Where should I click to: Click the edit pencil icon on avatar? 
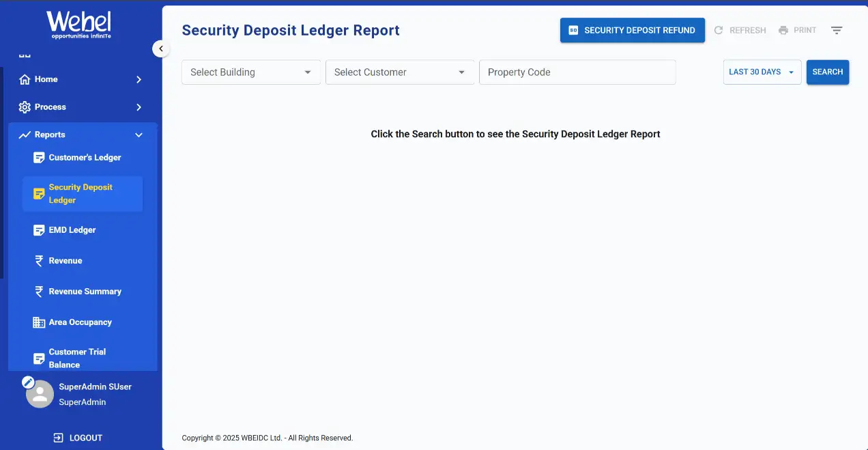tap(28, 382)
